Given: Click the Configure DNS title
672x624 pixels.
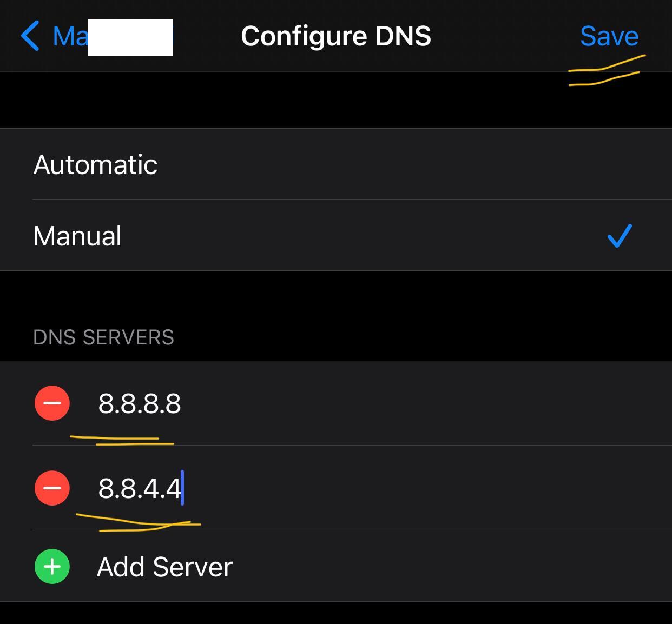Looking at the screenshot, I should click(335, 36).
